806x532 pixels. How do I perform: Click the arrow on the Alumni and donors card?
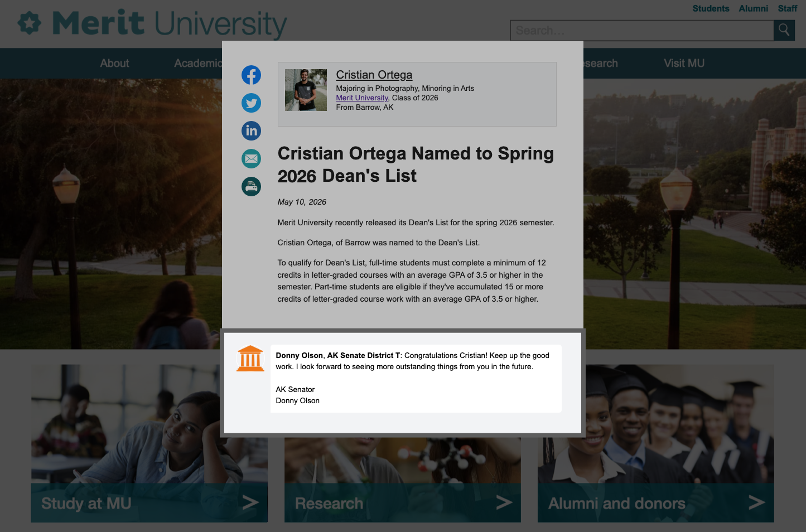tap(756, 502)
